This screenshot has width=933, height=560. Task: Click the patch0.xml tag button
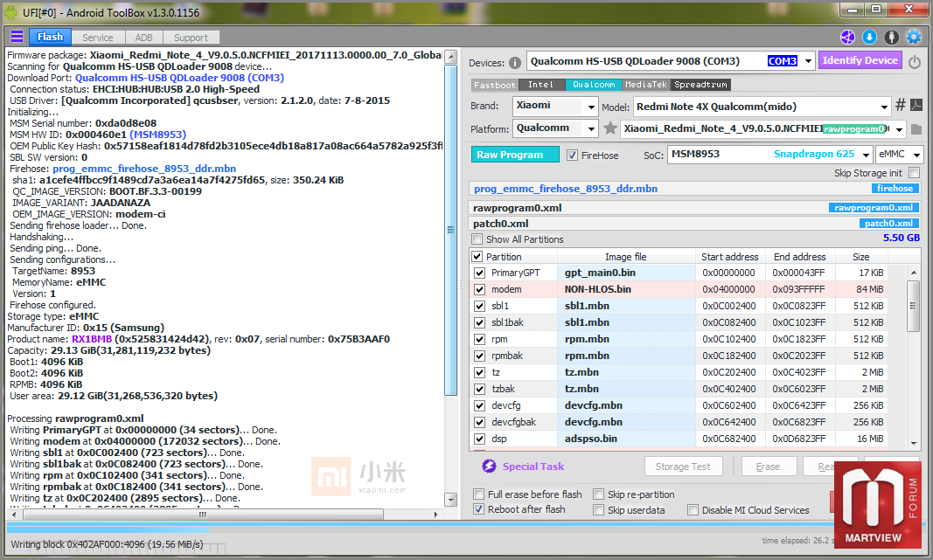pos(889,224)
